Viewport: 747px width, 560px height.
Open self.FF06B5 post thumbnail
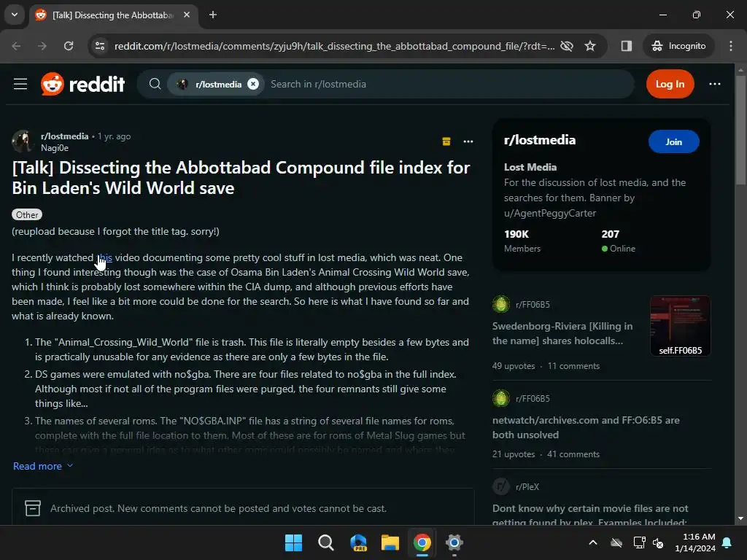[x=681, y=326]
